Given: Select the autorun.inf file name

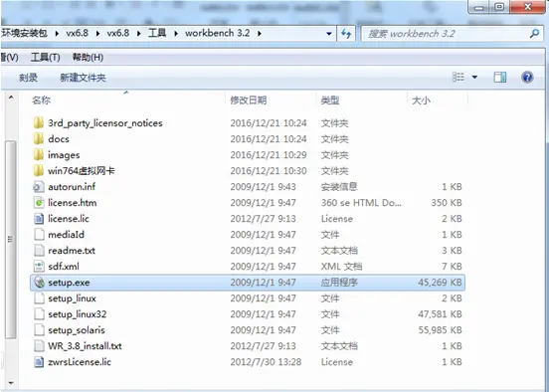Looking at the screenshot, I should 72,187.
